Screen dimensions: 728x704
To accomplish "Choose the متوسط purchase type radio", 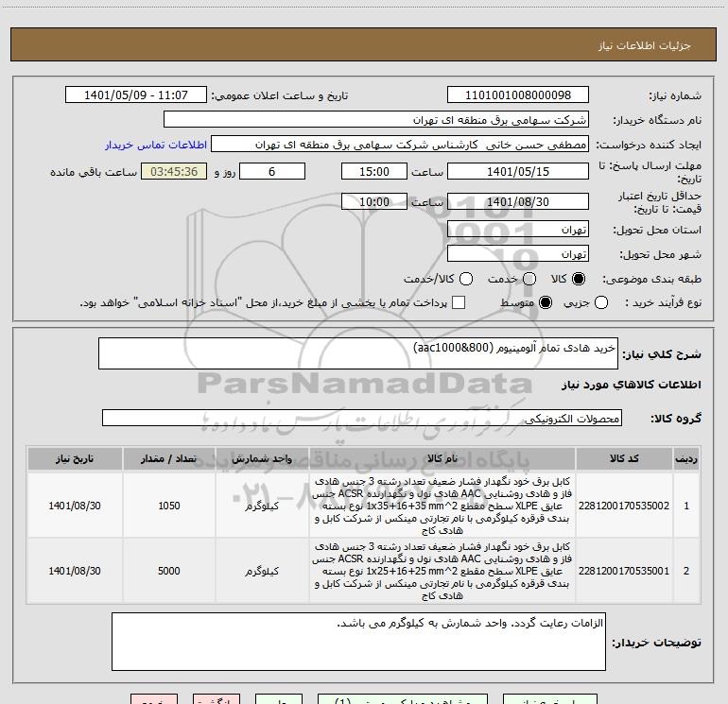I will (x=546, y=302).
